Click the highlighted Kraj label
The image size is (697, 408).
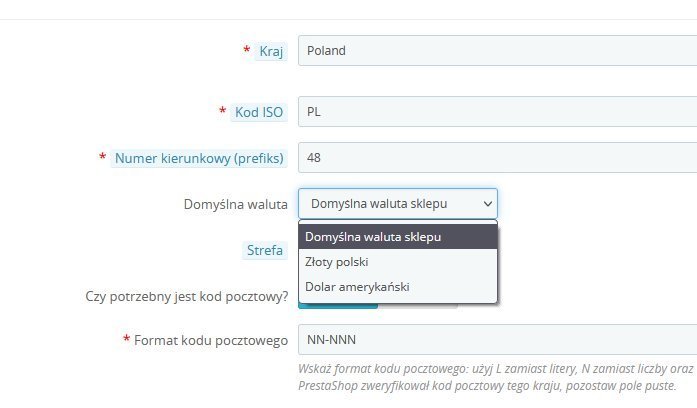(271, 51)
